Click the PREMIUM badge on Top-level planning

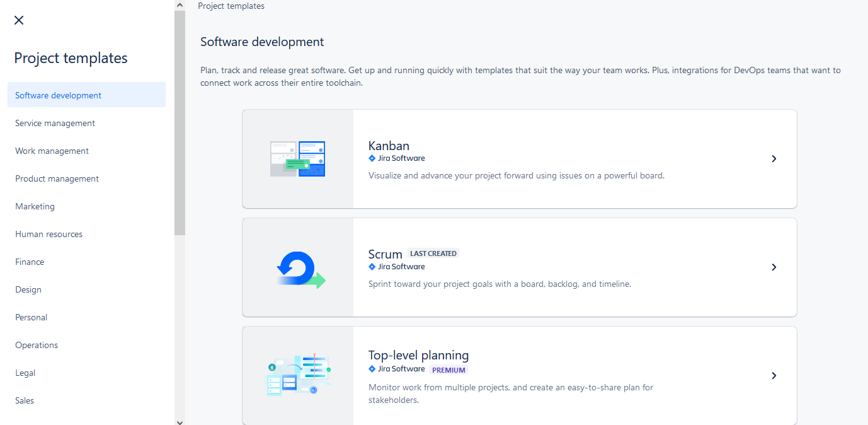click(448, 370)
